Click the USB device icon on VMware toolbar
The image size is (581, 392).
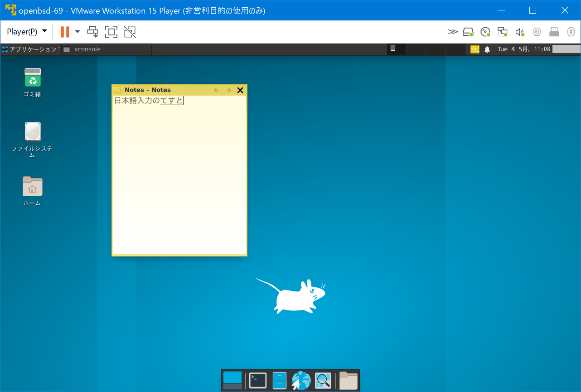point(554,31)
